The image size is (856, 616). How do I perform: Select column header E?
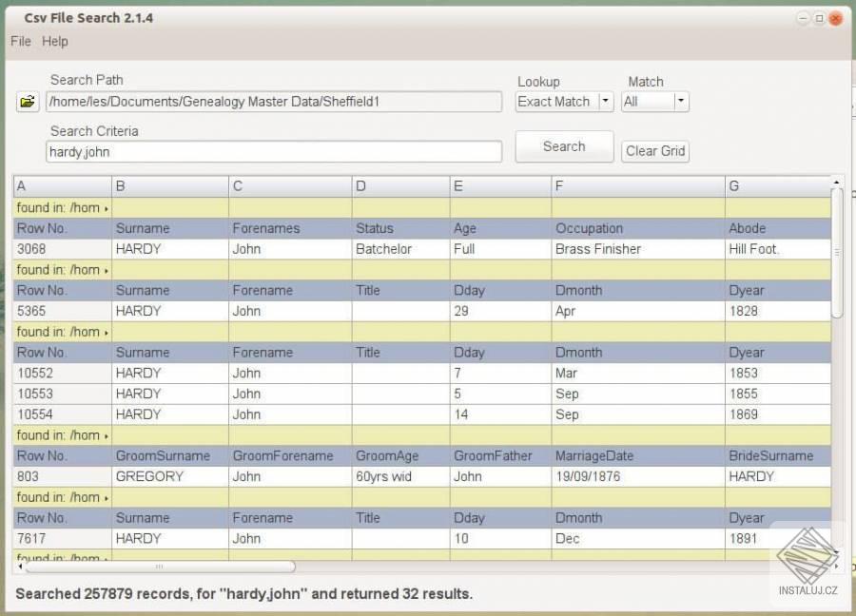tap(501, 186)
